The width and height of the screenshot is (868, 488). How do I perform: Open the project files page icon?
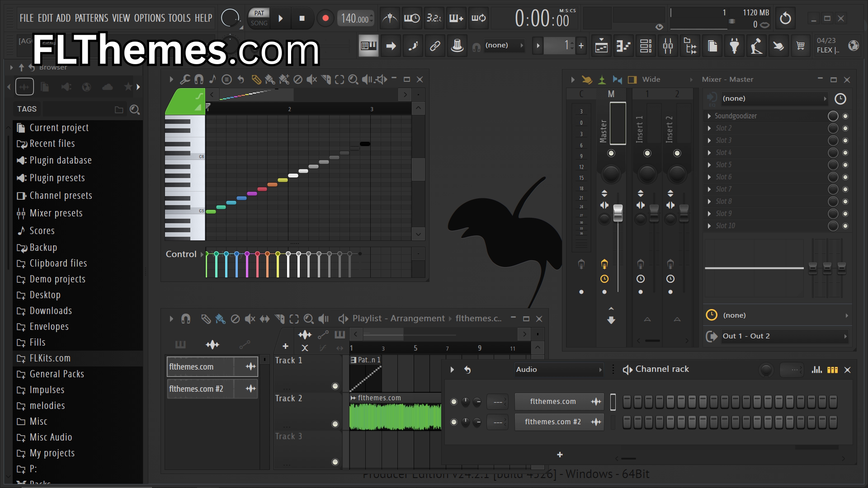click(712, 46)
